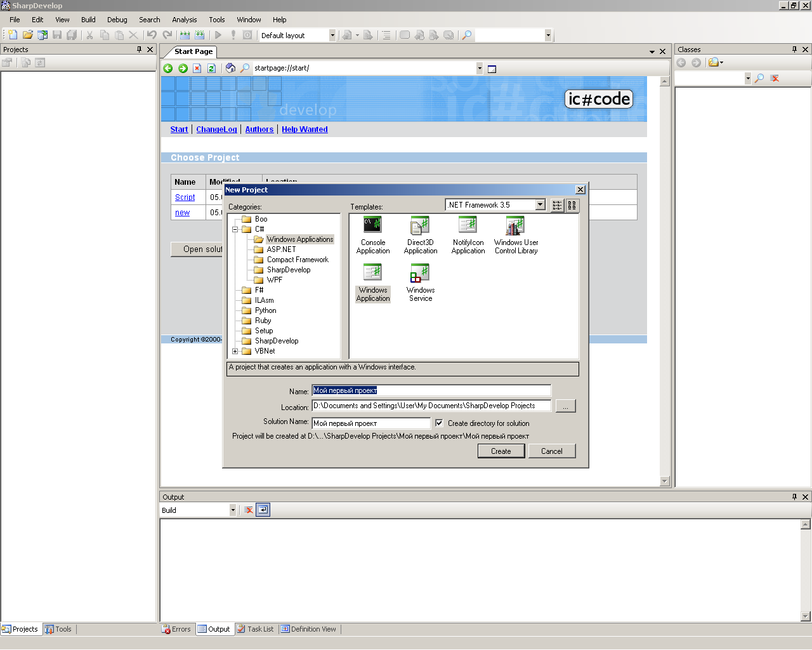Select the Python category
The height and width of the screenshot is (650, 812).
pyautogui.click(x=265, y=310)
